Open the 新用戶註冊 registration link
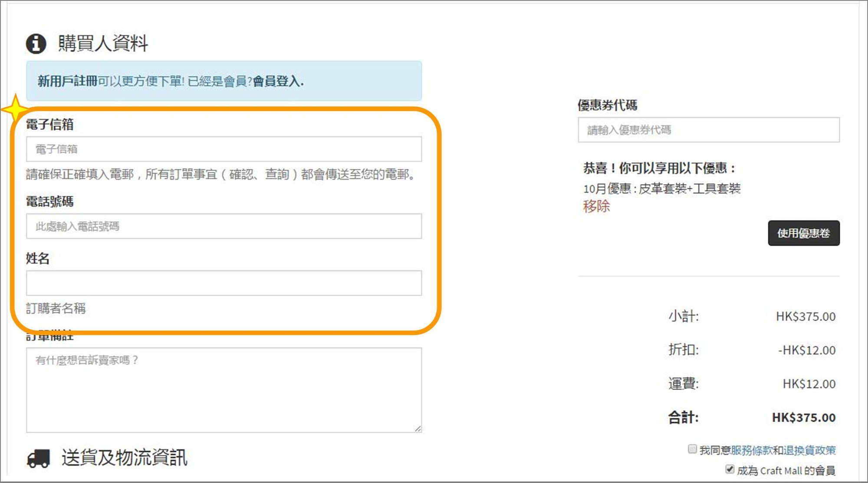The image size is (868, 483). pos(67,81)
